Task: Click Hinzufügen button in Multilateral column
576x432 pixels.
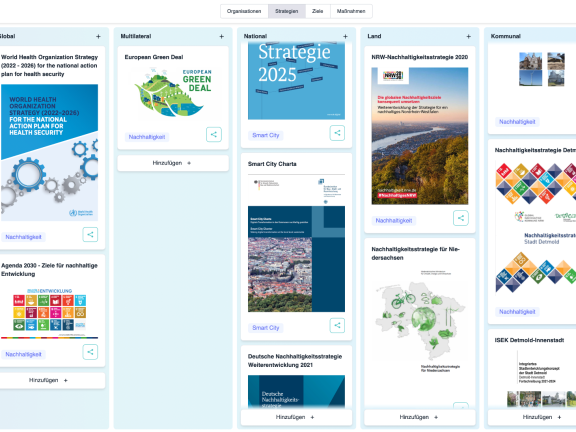Action: click(x=173, y=163)
